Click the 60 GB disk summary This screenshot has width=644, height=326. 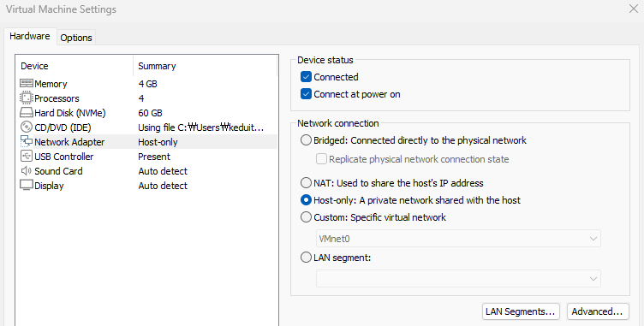click(151, 113)
